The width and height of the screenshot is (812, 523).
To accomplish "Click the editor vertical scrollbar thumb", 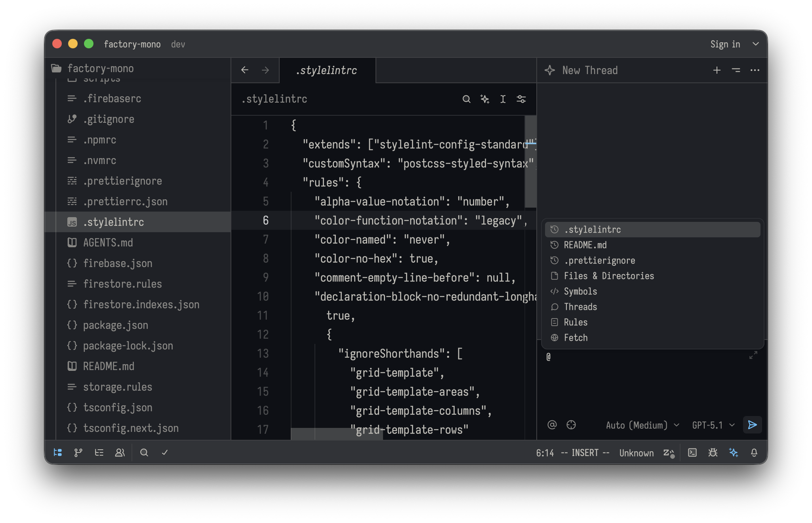I will pos(530,162).
